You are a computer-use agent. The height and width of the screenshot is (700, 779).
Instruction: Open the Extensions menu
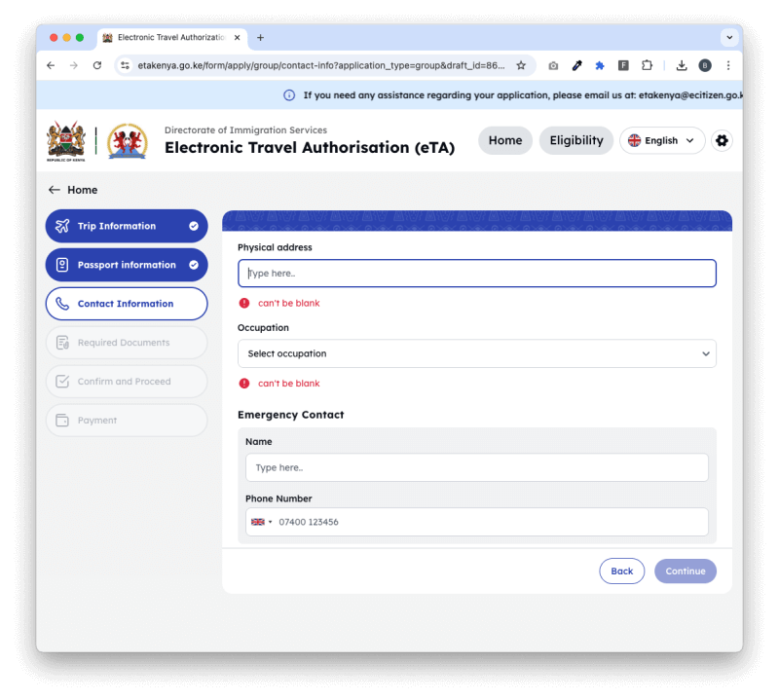click(x=647, y=65)
